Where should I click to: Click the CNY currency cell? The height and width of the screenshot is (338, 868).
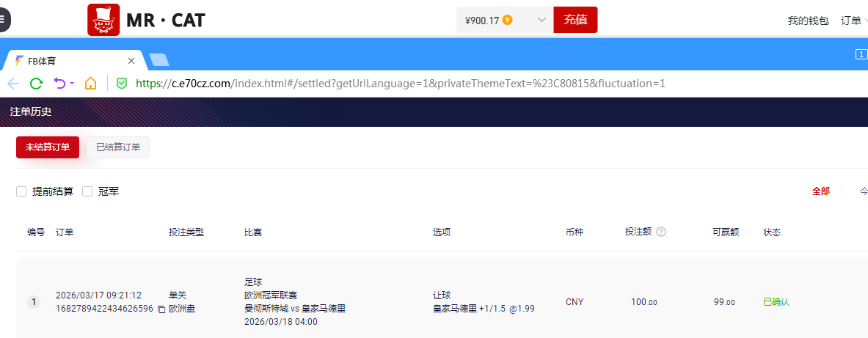575,302
